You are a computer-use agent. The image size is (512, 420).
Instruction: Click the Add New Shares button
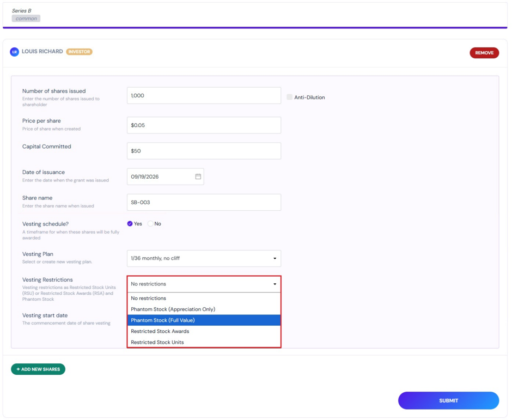coord(38,369)
